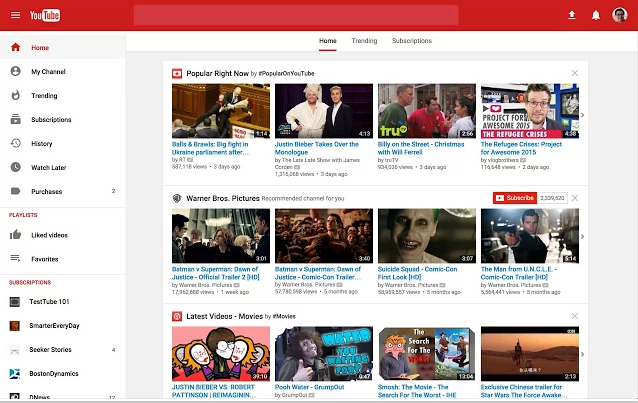Viewport: 638px width, 403px height.
Task: Open Billy on the Street Christmas link
Action: click(421, 148)
